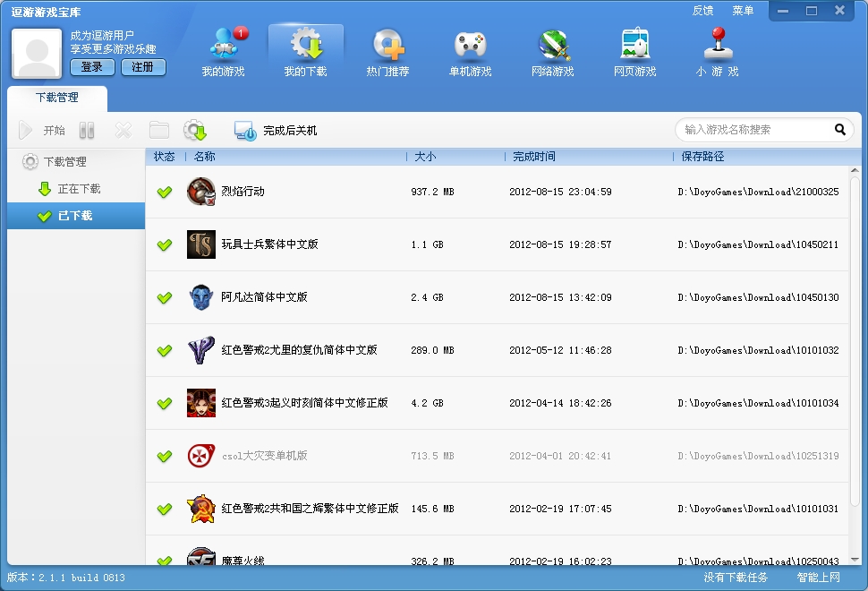Screen dimensions: 868x591
Task: Click size value 937.2 MB
Action: pyautogui.click(x=432, y=192)
